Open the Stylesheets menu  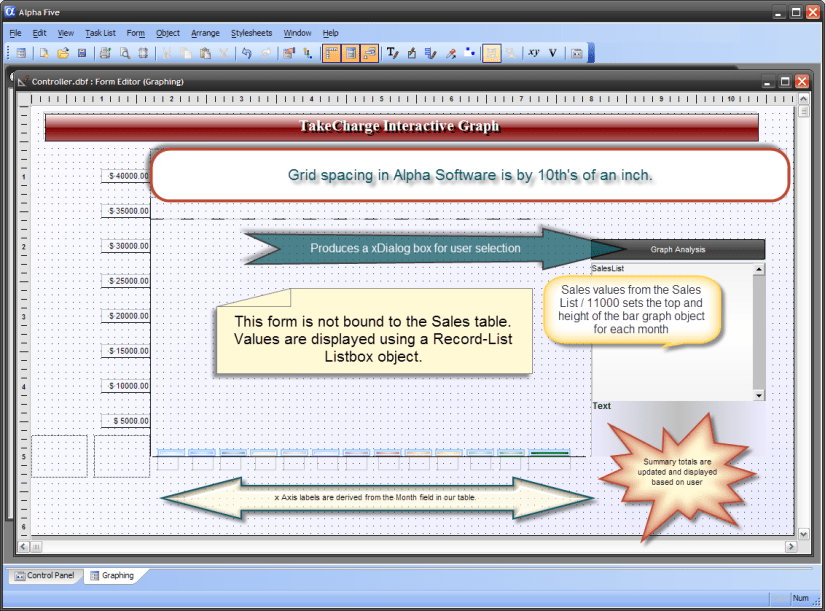click(251, 33)
